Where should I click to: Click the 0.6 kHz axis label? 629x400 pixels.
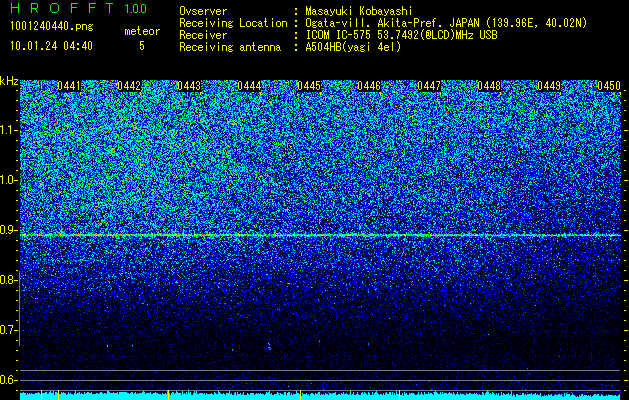coord(9,380)
